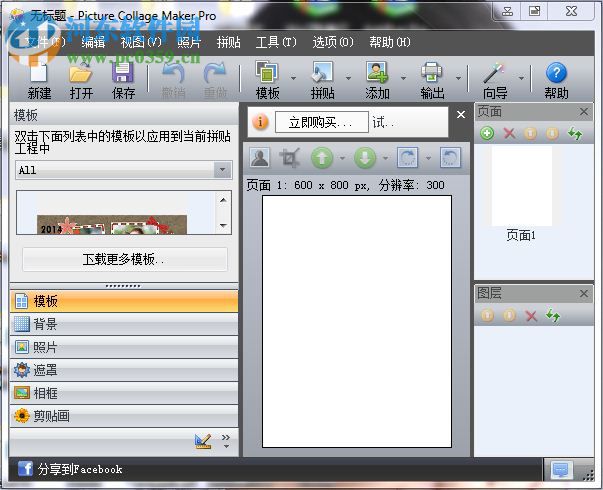Click green down arrow send backward icon

365,158
